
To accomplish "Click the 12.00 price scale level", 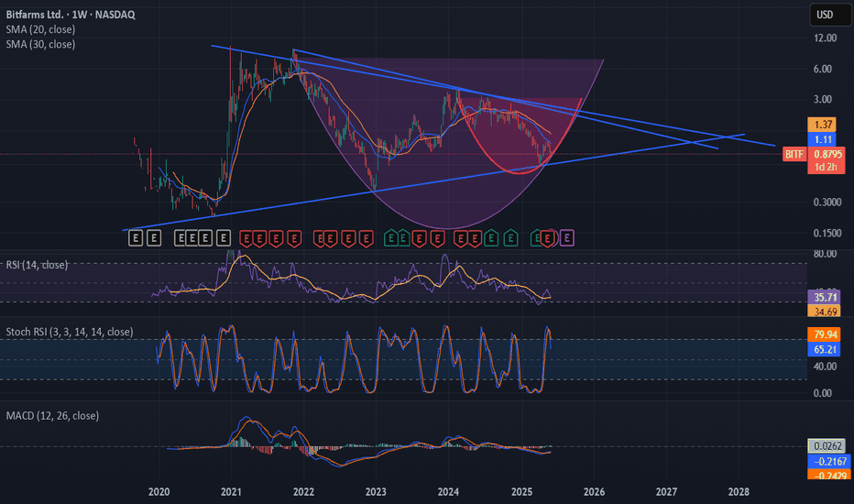I will coord(825,38).
